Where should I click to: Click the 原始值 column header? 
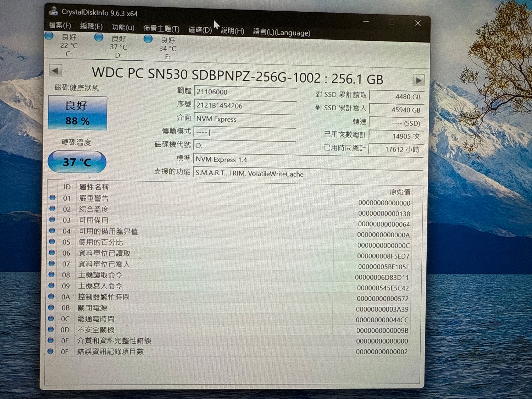[400, 192]
